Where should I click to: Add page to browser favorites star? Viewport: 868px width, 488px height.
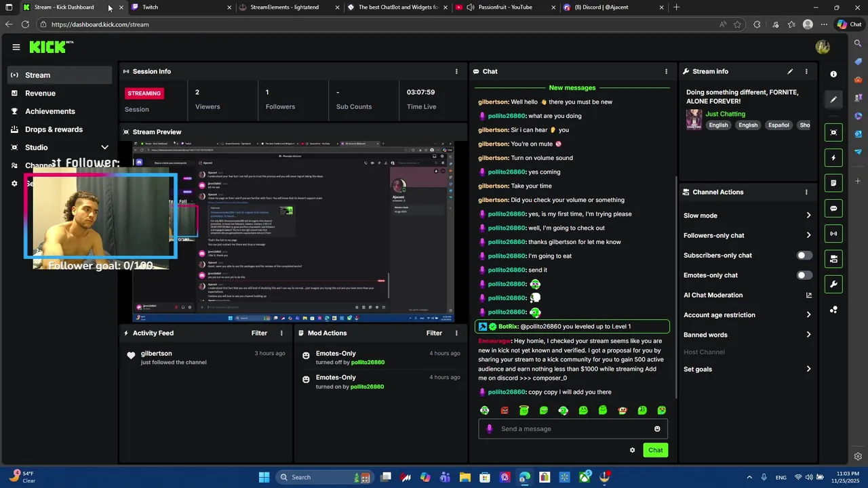pos(737,24)
